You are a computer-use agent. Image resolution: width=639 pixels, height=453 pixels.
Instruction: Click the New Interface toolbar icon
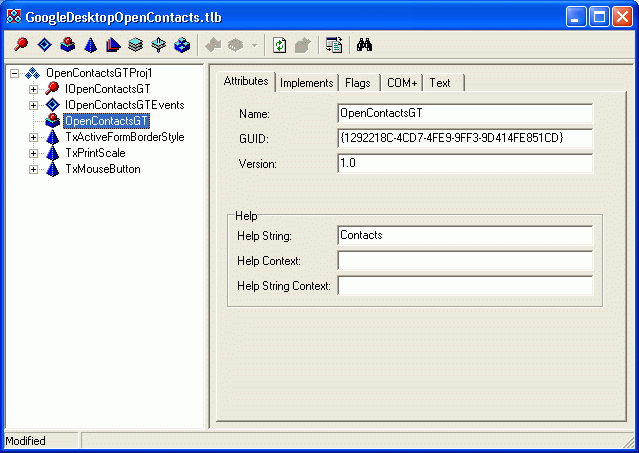click(x=21, y=44)
